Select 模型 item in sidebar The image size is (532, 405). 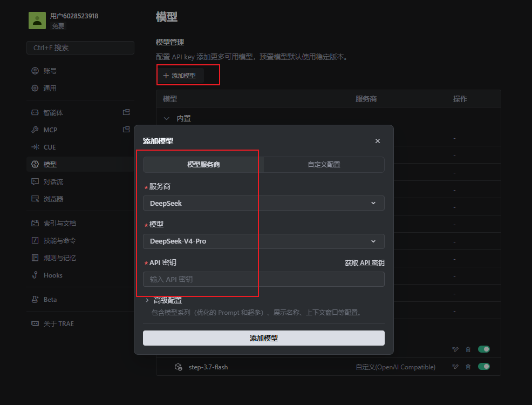pos(80,164)
